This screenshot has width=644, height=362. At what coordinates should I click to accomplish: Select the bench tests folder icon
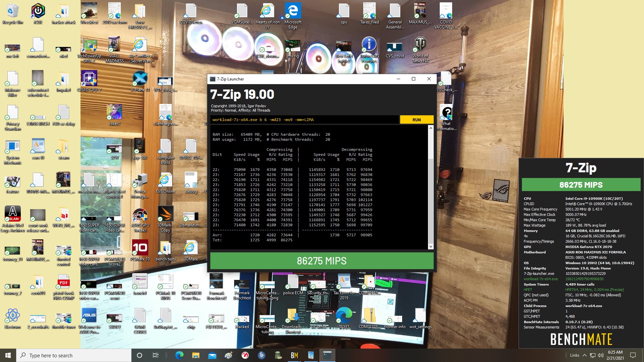[165, 250]
